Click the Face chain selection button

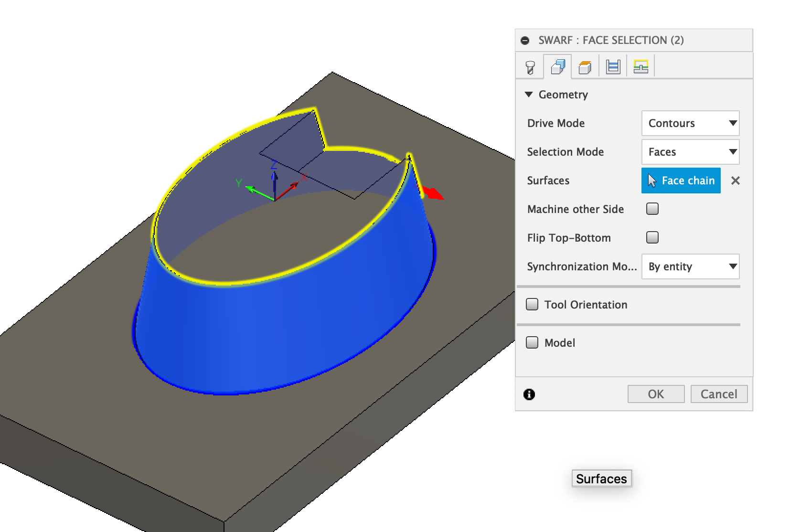[681, 181]
